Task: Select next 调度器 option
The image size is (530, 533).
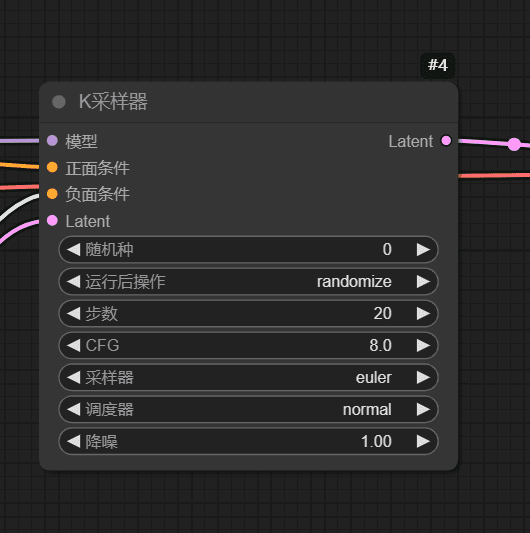Action: click(423, 409)
